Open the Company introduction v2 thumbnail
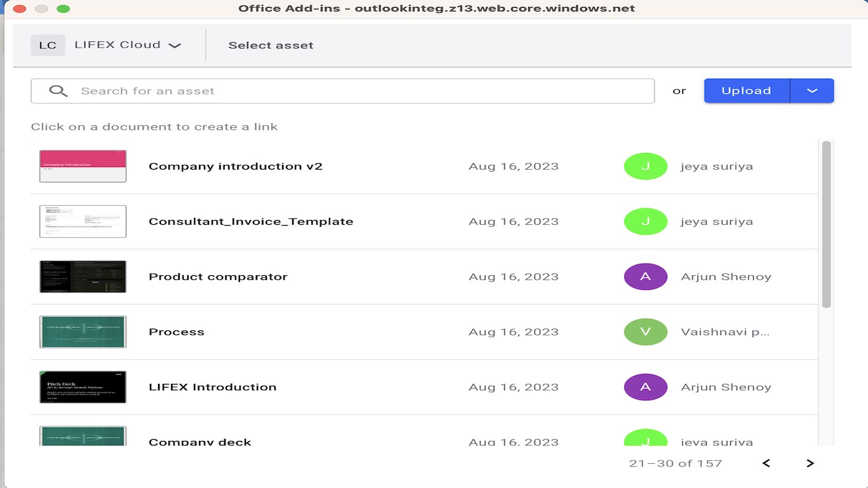The width and height of the screenshot is (868, 488). [x=83, y=166]
